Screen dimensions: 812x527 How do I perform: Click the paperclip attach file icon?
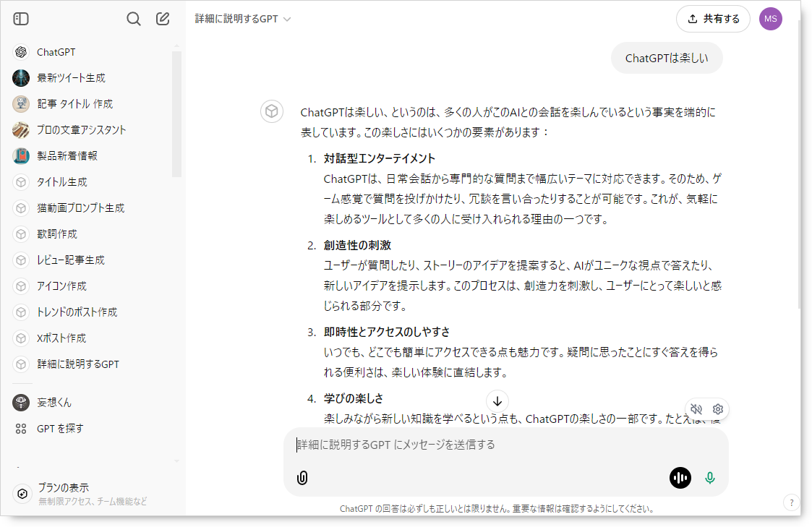[302, 478]
